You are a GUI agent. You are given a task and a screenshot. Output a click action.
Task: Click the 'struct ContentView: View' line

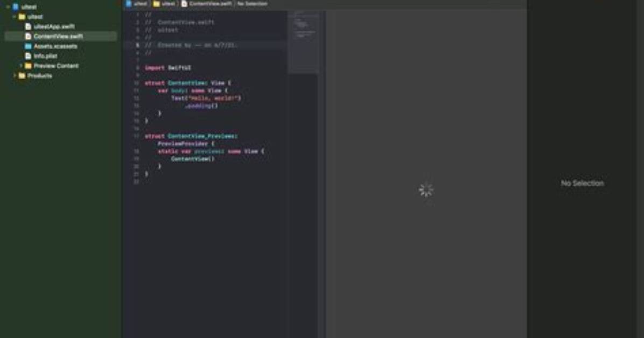pos(188,83)
